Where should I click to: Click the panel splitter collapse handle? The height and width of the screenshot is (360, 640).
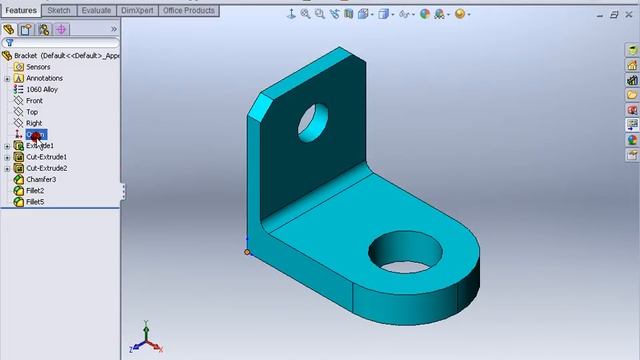(x=123, y=191)
